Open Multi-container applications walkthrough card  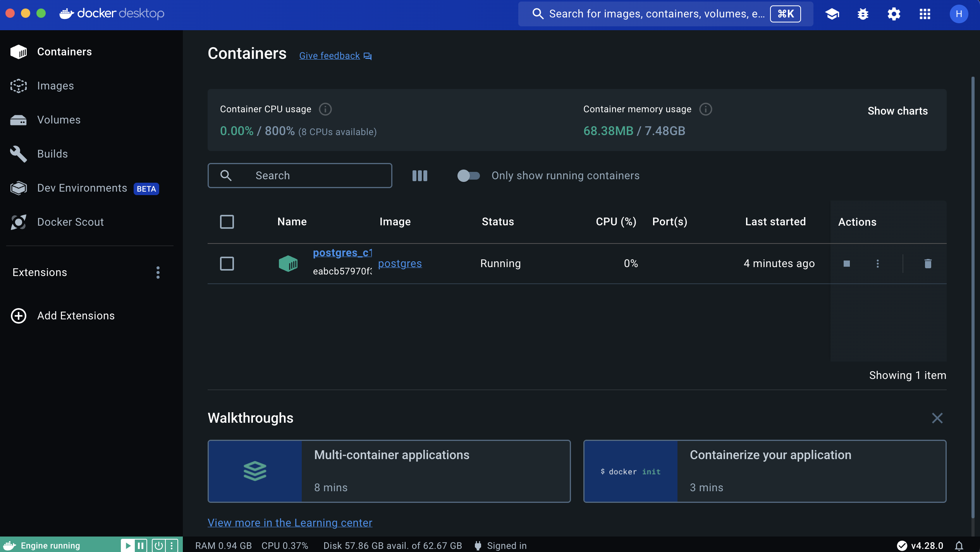(389, 471)
